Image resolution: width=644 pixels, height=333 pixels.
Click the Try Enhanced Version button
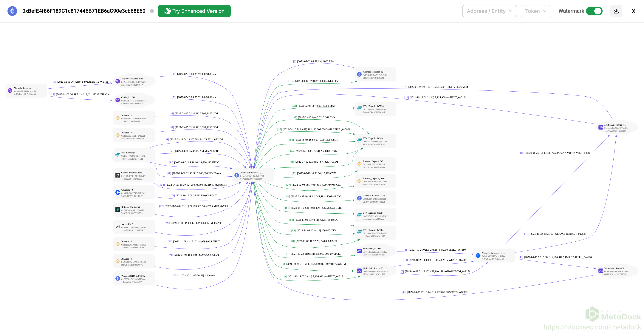click(194, 11)
